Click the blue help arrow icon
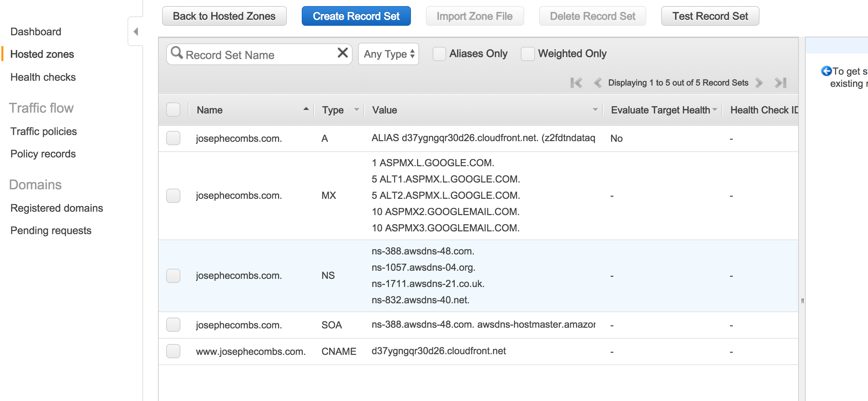This screenshot has height=401, width=868. click(826, 71)
